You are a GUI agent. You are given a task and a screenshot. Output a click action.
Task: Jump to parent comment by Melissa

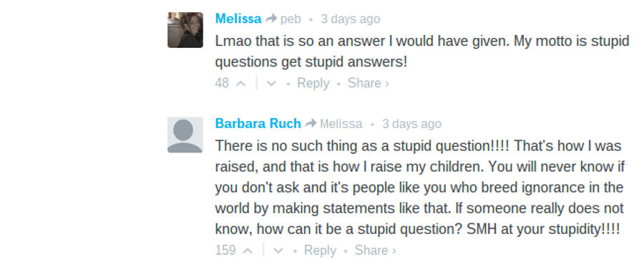click(341, 124)
